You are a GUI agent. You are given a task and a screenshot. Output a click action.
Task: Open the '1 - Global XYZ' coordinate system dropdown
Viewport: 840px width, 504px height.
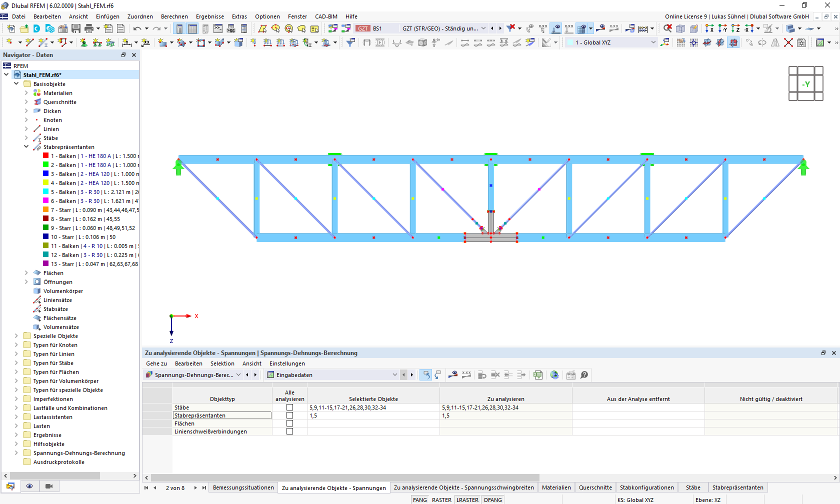coord(653,42)
